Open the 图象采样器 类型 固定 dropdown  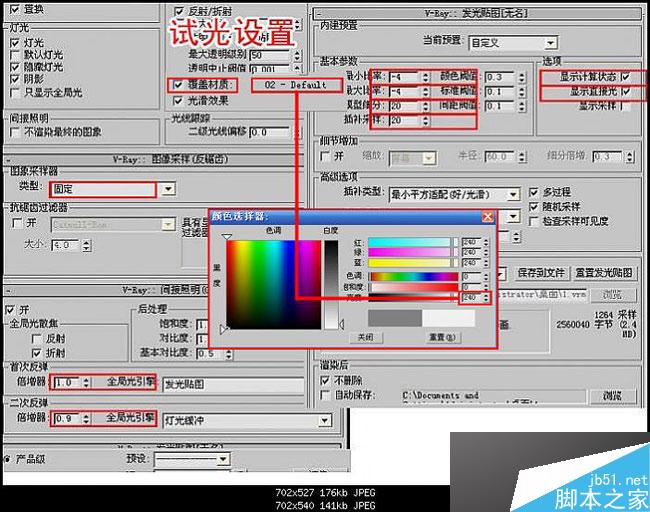pyautogui.click(x=168, y=189)
